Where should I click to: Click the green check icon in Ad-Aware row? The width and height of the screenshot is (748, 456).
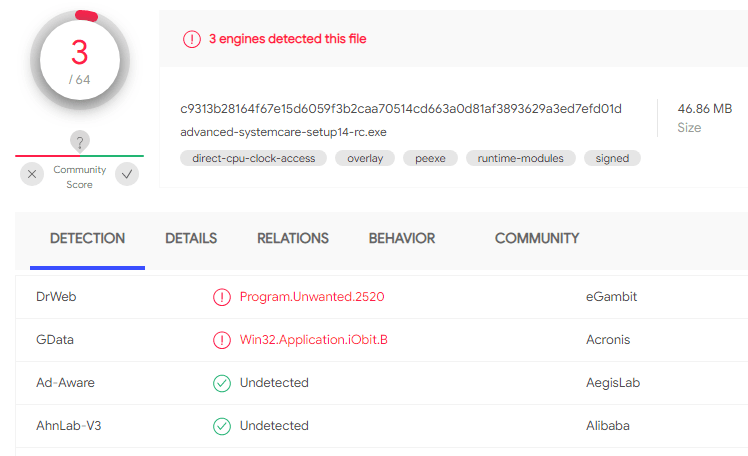click(221, 383)
